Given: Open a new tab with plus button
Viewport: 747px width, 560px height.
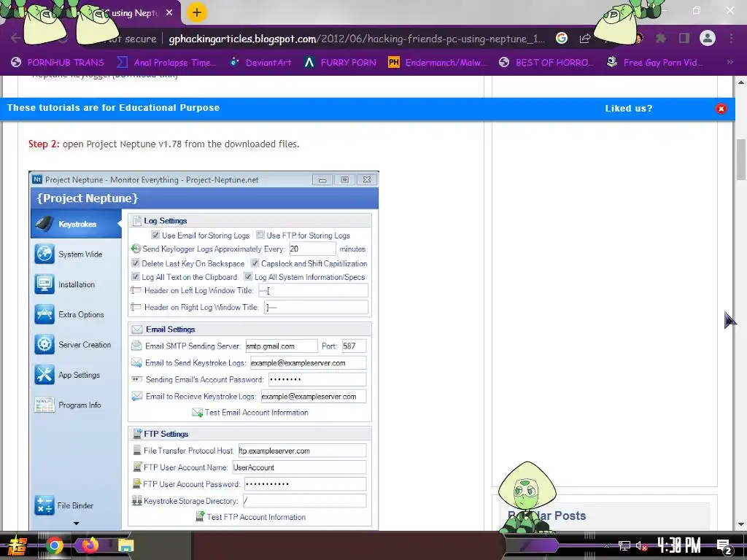Looking at the screenshot, I should [197, 13].
